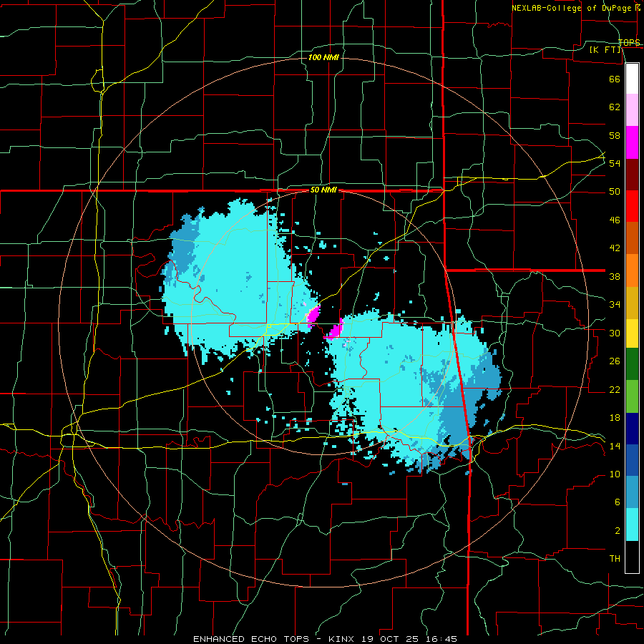
Task: Click the "KINX" radar site identifier
Action: pyautogui.click(x=341, y=639)
